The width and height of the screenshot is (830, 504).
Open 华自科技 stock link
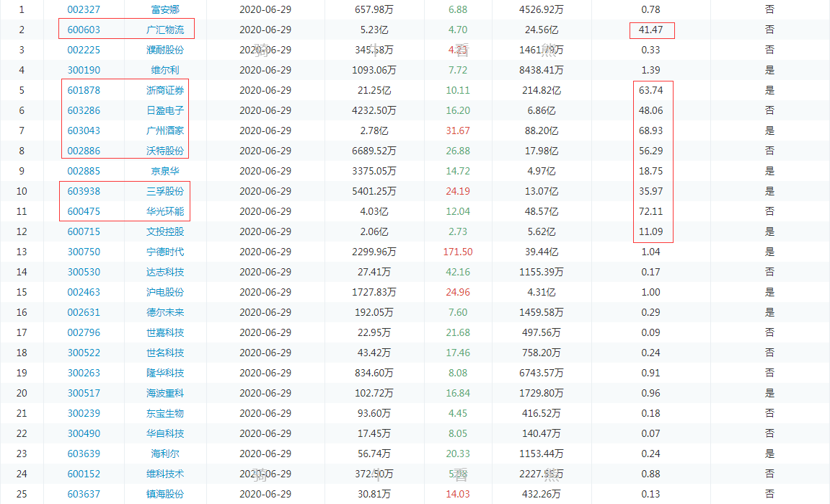[165, 433]
